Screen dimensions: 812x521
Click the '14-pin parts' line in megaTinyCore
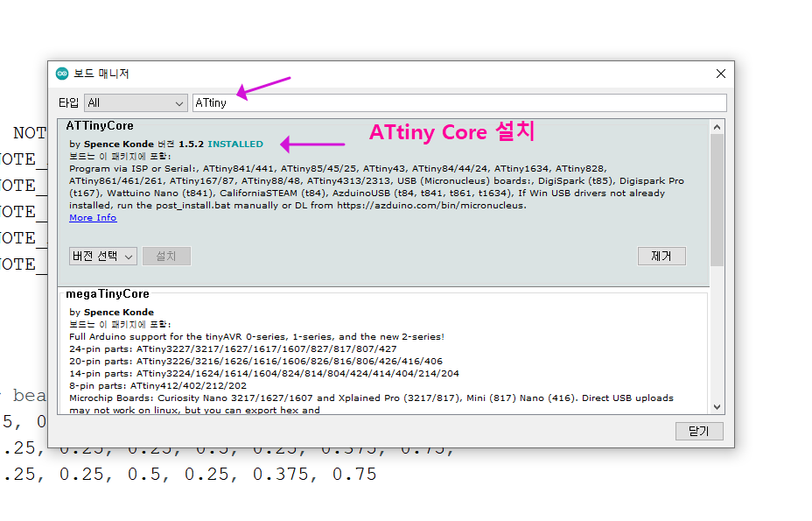pos(264,373)
